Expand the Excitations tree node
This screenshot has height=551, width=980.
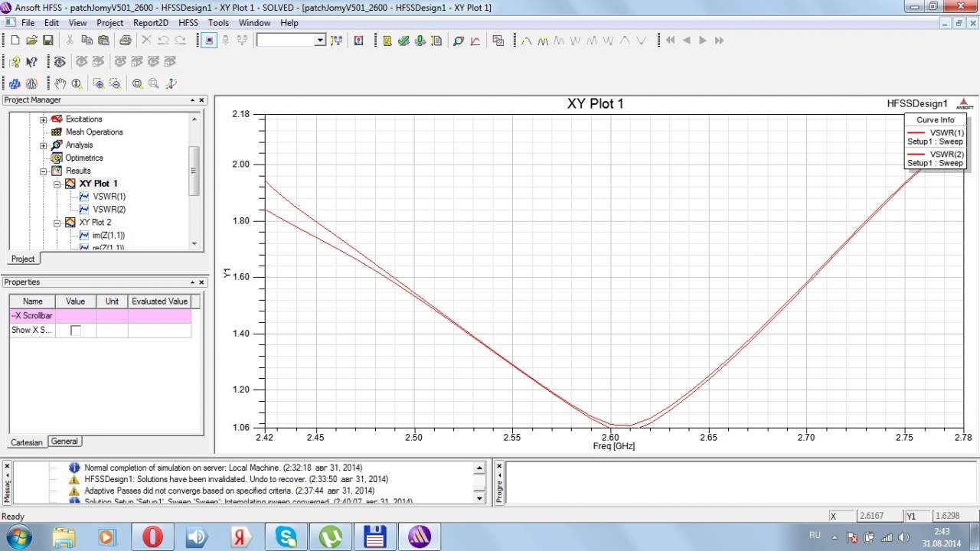coord(44,119)
